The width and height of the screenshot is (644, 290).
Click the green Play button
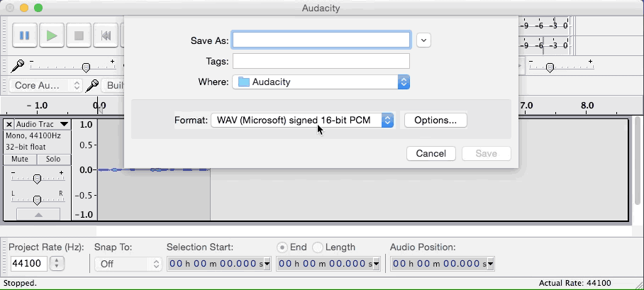click(x=52, y=35)
